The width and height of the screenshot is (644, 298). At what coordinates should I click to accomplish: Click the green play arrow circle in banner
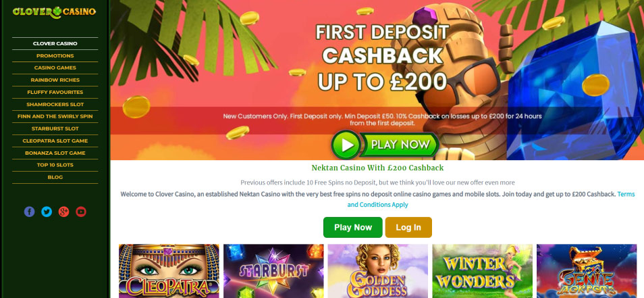coord(346,145)
